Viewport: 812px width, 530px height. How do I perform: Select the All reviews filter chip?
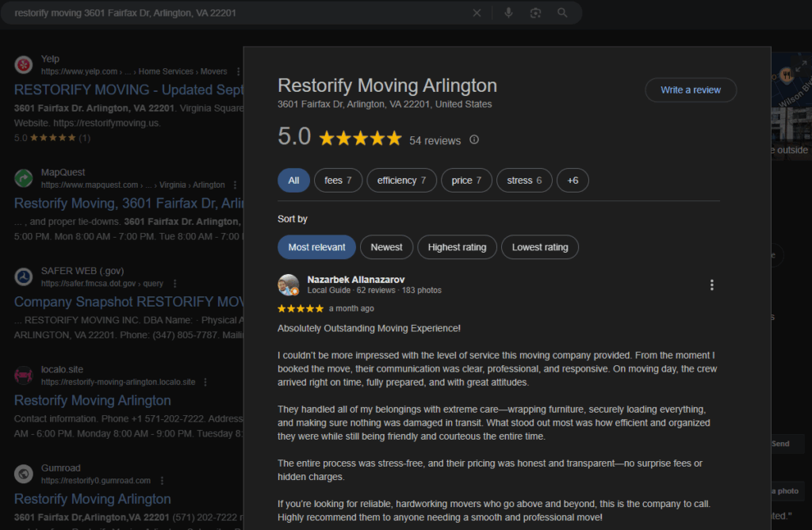(293, 181)
